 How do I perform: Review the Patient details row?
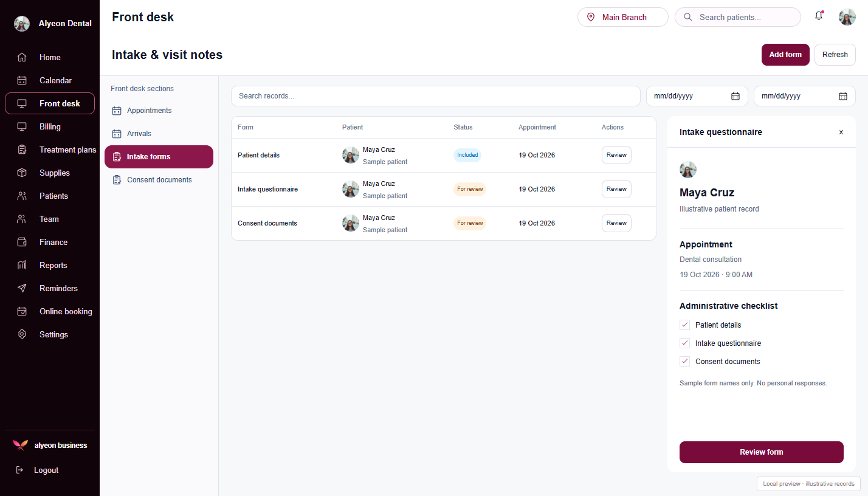tap(616, 155)
